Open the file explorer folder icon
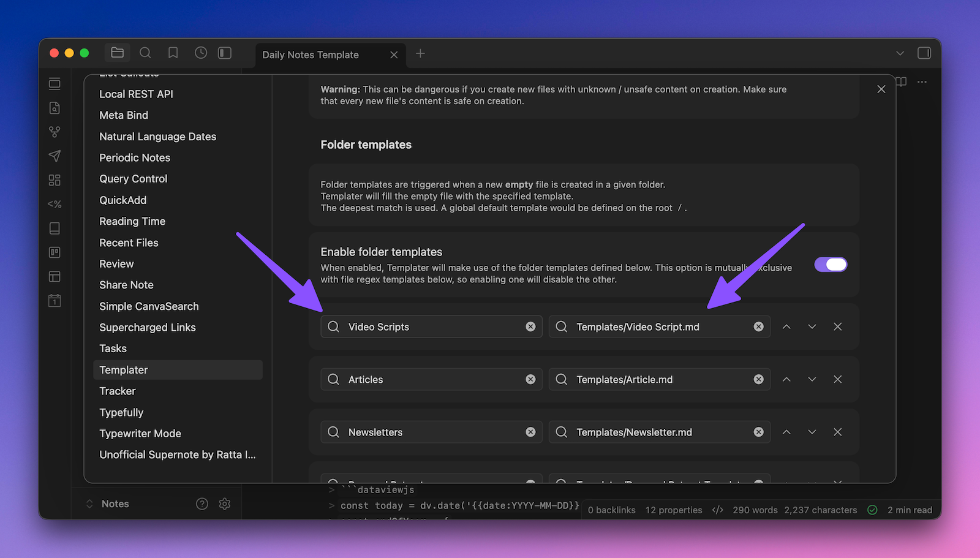Image resolution: width=980 pixels, height=558 pixels. click(117, 53)
